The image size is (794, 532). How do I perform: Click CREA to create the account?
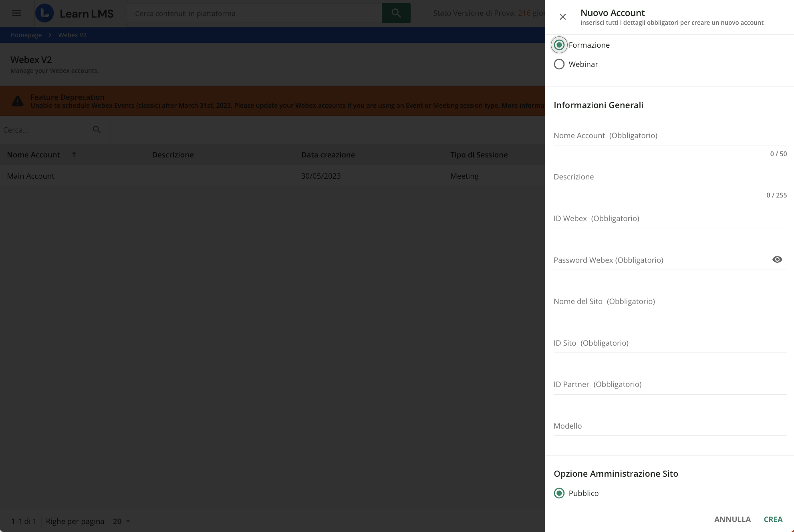tap(773, 519)
